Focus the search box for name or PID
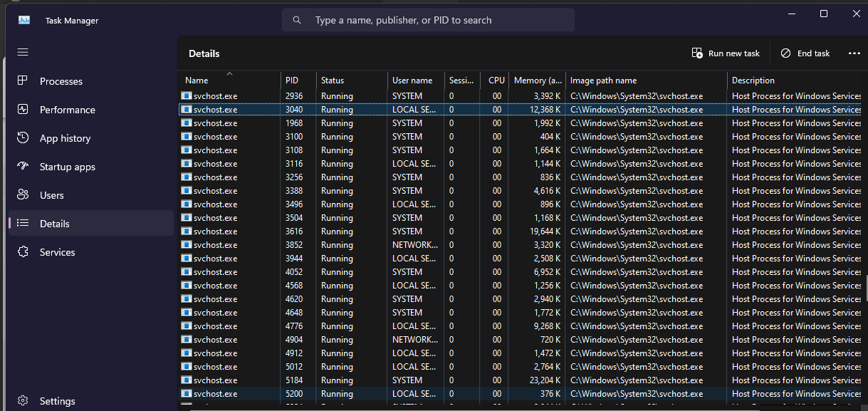The image size is (868, 411). (x=428, y=20)
